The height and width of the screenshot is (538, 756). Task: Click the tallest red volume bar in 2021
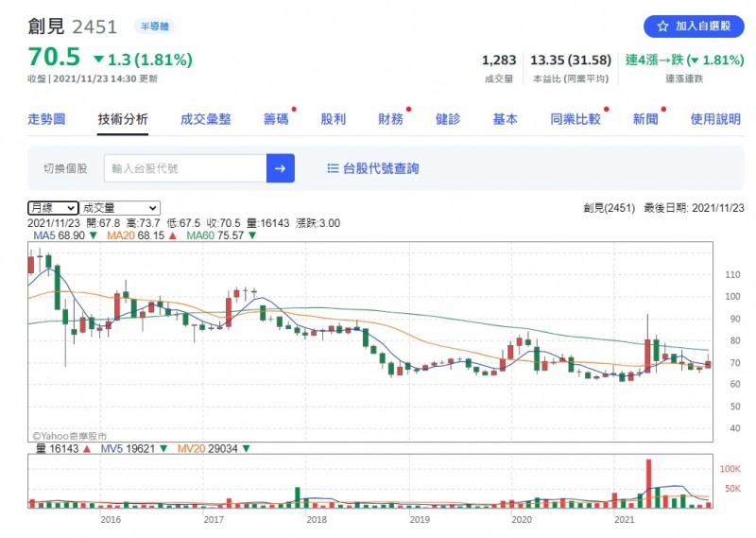point(648,483)
